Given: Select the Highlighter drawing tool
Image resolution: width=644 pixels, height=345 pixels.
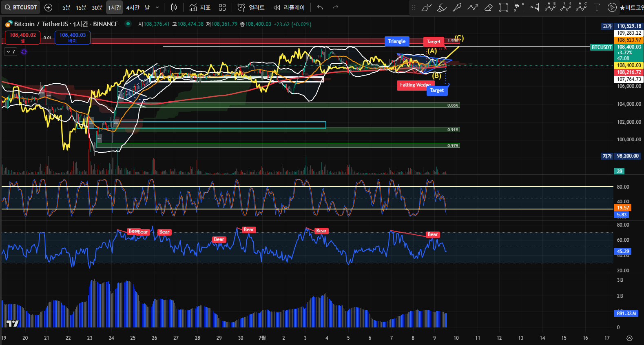Looking at the screenshot, I should pos(442,7).
